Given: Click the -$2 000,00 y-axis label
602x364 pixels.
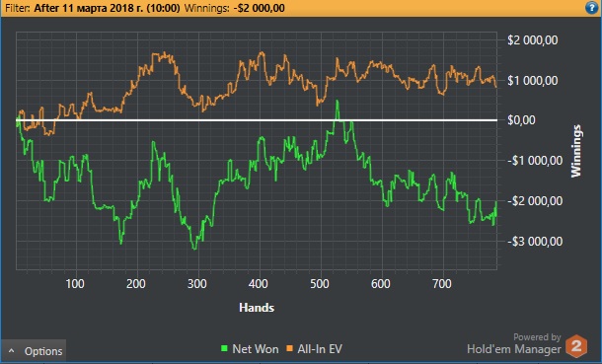Looking at the screenshot, I should pos(535,201).
